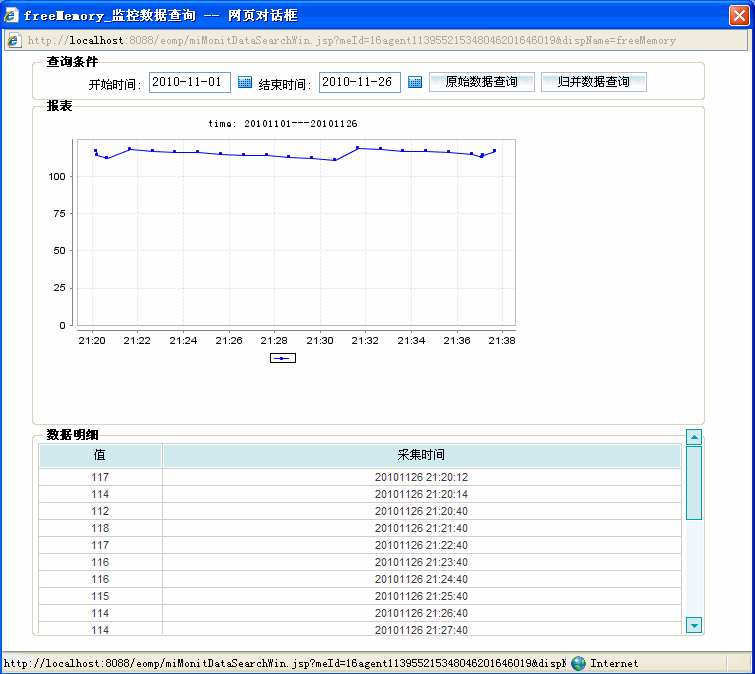Click the 开始时间 date input field

click(190, 82)
